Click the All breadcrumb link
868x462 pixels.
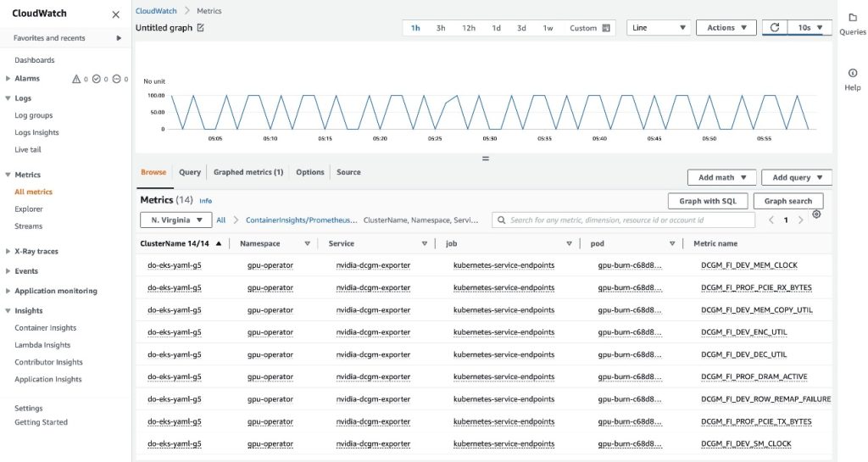click(x=221, y=220)
